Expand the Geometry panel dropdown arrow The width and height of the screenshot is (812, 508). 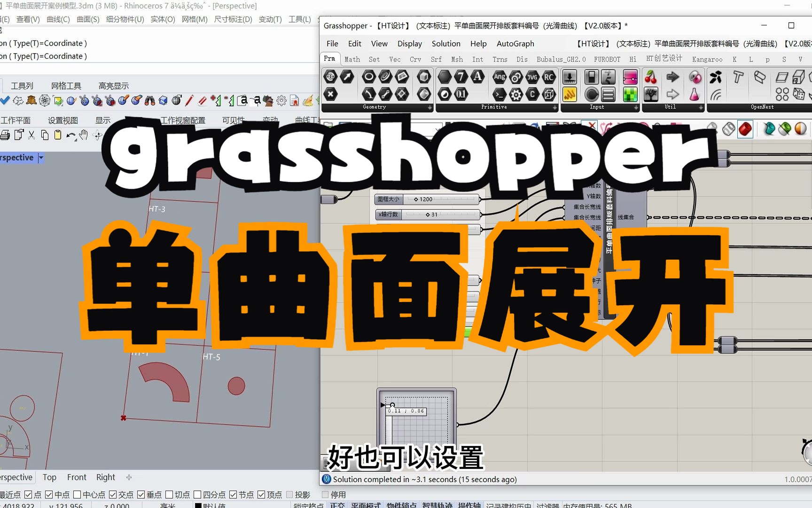[429, 107]
